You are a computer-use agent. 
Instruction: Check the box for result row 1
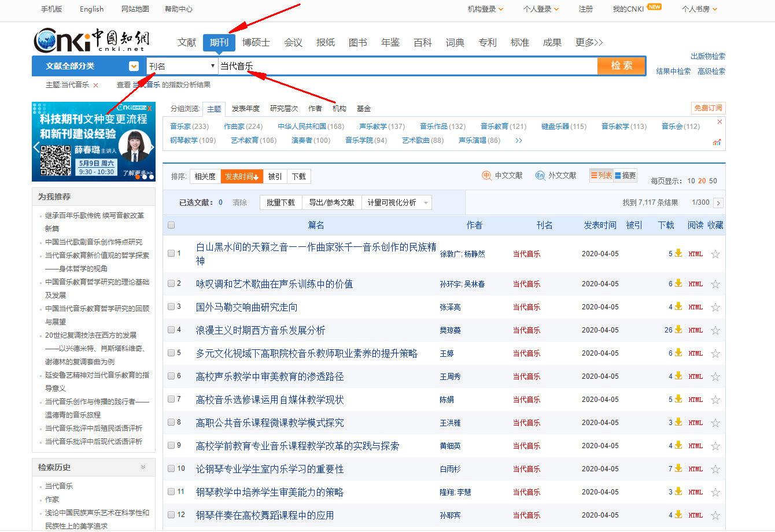click(x=171, y=253)
